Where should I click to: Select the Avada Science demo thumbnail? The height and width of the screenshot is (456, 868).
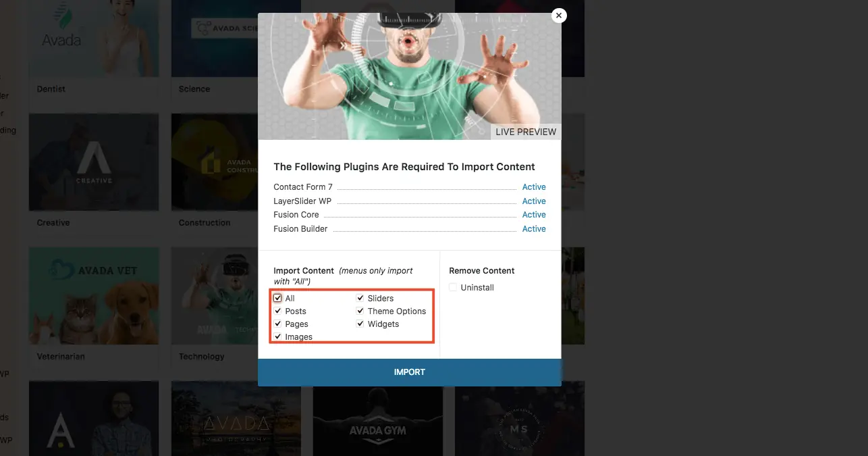(215, 39)
